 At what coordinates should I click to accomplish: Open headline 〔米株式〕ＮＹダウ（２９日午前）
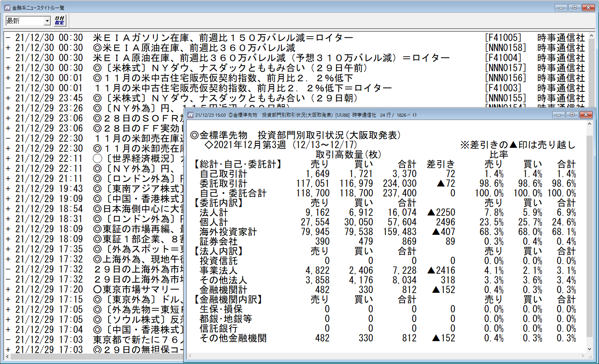tap(230, 68)
